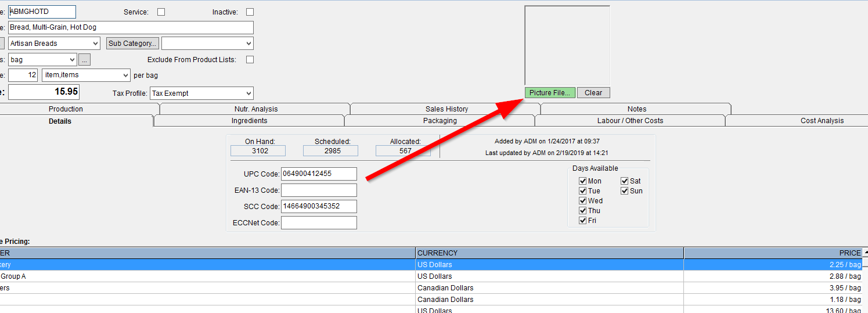Image resolution: width=868 pixels, height=313 pixels.
Task: Click the Sub Category... button
Action: coord(133,44)
